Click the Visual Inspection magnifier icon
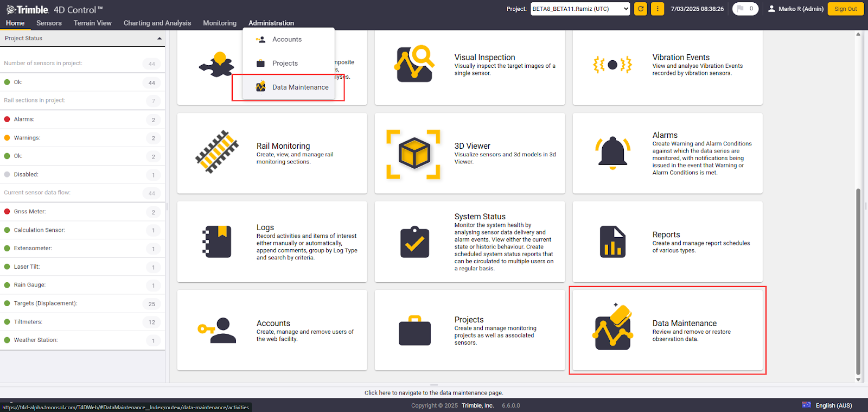The height and width of the screenshot is (412, 868). (414, 64)
